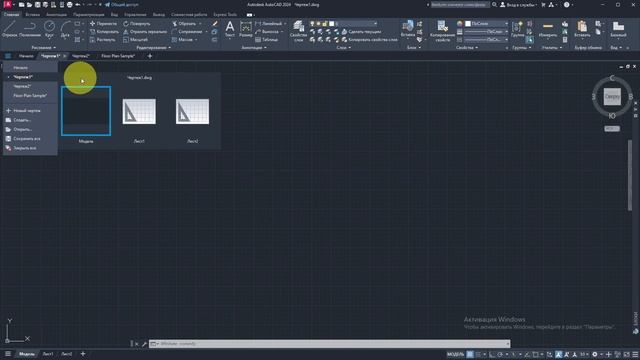Click the sign in (Вход в службы) button
The width and height of the screenshot is (640, 360).
(x=518, y=4)
